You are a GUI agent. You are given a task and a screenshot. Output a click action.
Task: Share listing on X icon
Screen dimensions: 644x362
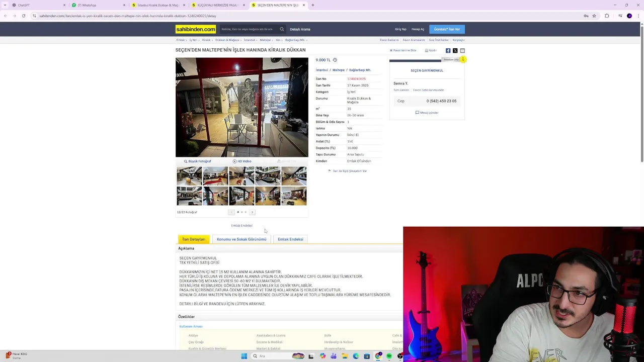click(x=455, y=51)
